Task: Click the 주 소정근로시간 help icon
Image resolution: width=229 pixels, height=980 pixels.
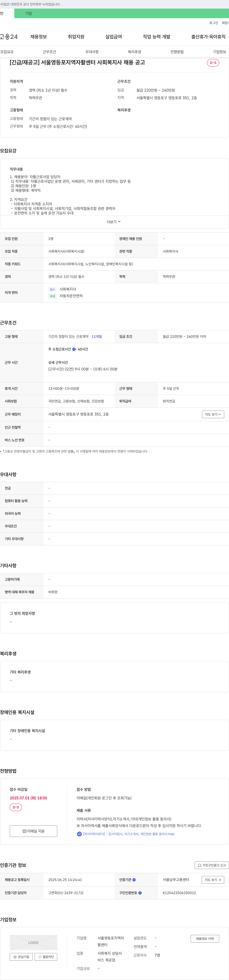Action: 74,349
